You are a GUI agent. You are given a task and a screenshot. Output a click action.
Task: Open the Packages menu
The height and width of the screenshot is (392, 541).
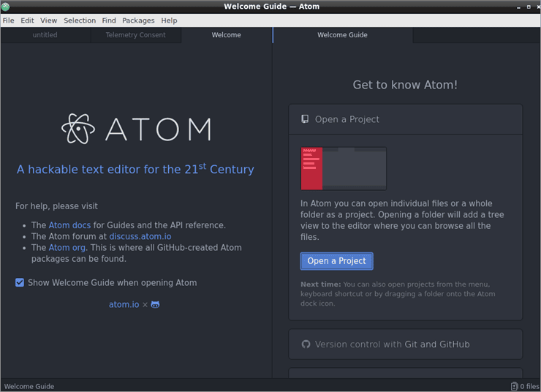138,20
